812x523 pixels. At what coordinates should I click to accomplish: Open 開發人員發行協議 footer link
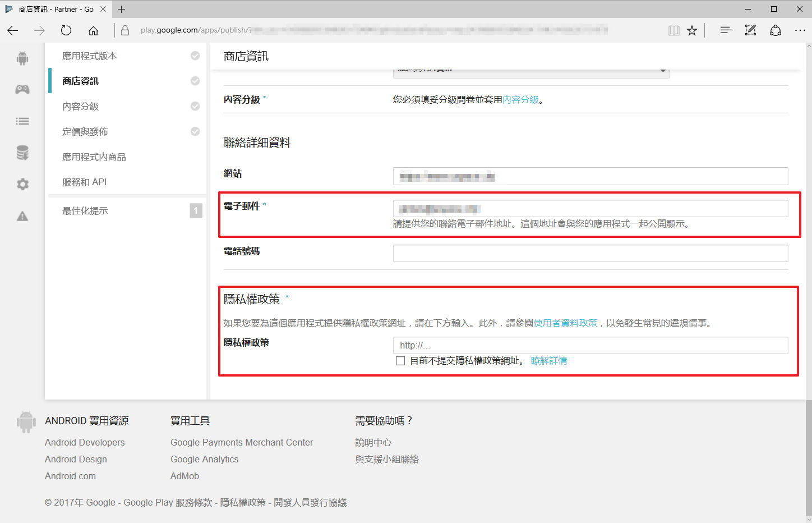310,502
